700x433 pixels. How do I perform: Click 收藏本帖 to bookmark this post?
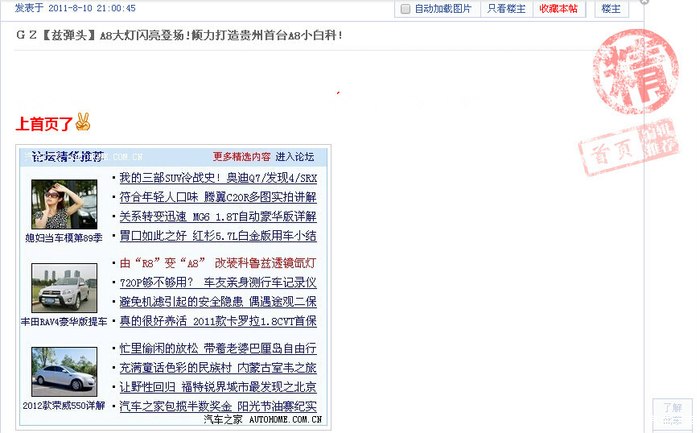(557, 9)
